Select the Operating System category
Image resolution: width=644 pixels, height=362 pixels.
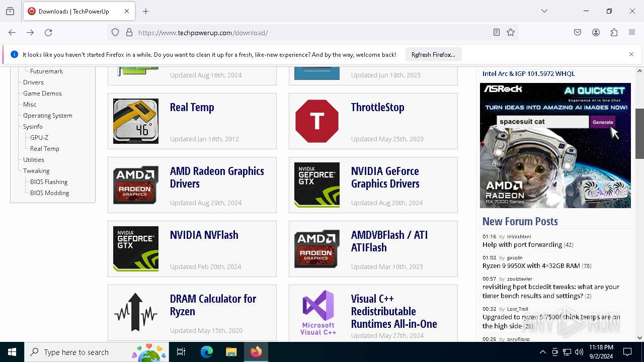[x=48, y=116]
